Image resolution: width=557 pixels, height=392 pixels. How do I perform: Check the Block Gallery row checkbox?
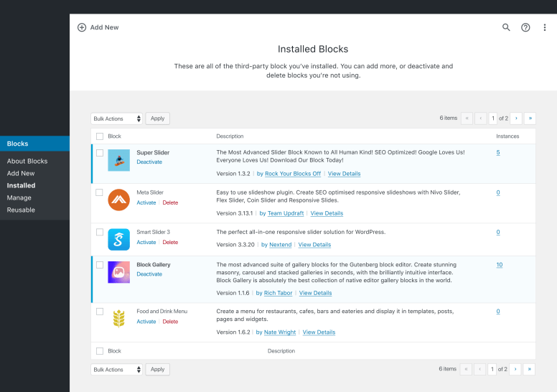click(100, 265)
